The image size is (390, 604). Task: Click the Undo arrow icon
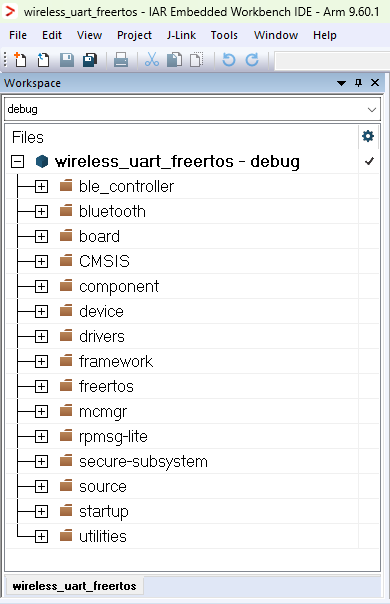[229, 60]
